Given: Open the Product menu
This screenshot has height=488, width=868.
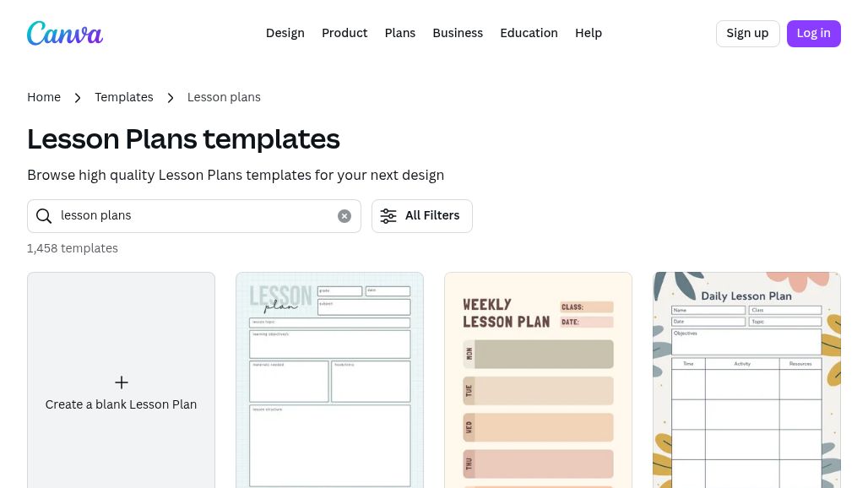Looking at the screenshot, I should click(344, 33).
